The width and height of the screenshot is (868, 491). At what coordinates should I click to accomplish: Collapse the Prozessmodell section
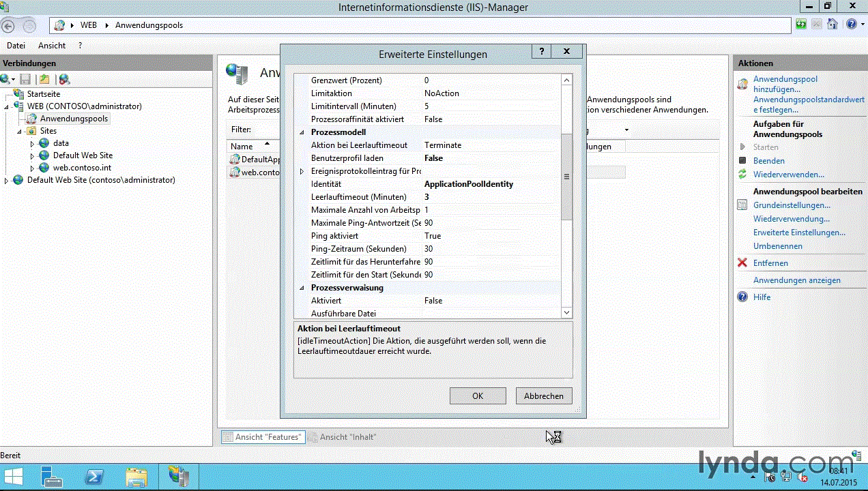tap(302, 132)
